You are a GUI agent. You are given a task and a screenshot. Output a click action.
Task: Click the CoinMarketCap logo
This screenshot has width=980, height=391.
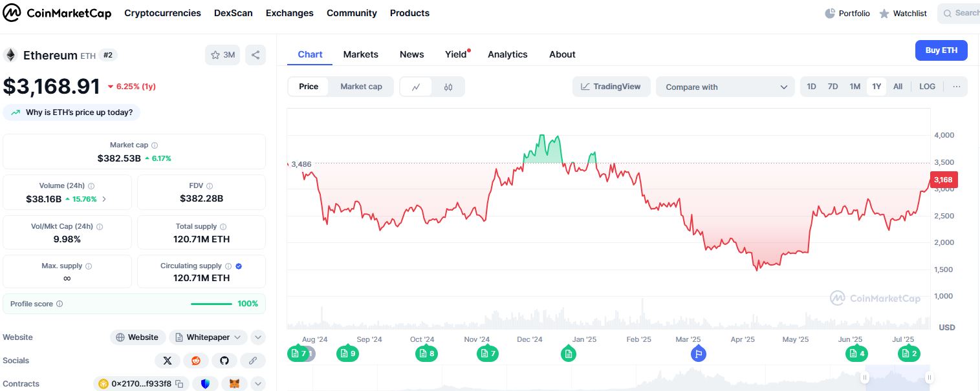58,13
